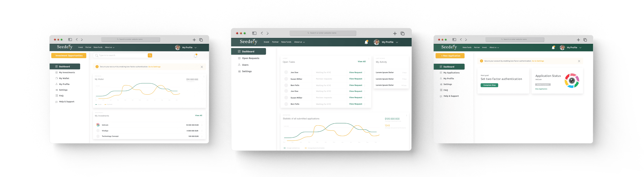Screen dimensions: 644x177
Task: Click the ImGram logo in My Investments
Action: click(x=98, y=125)
